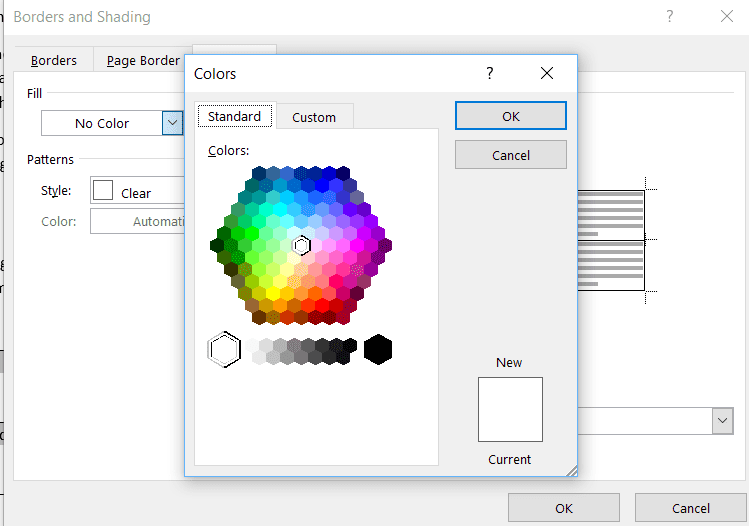
Task: Pick the dark purple hexagon at the right corner
Action: (385, 246)
